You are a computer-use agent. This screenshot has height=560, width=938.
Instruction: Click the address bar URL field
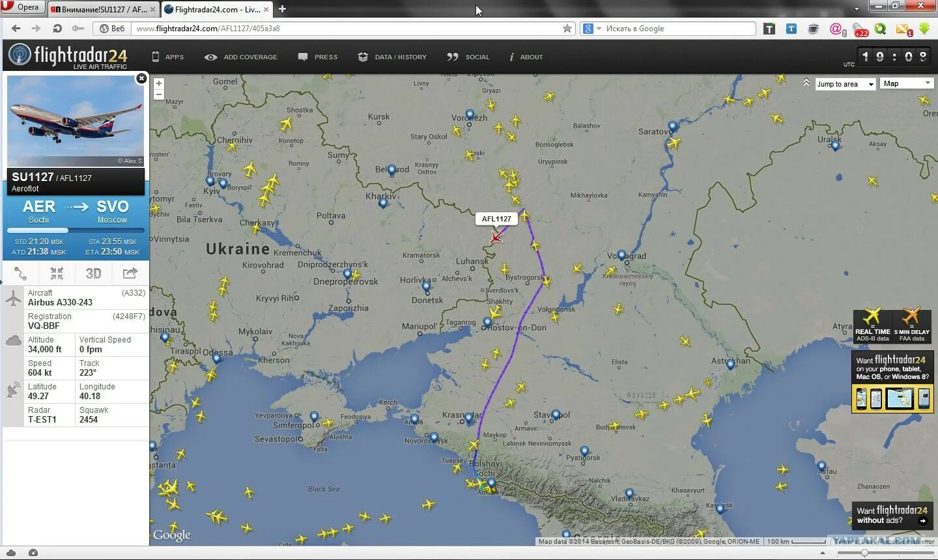click(x=345, y=29)
